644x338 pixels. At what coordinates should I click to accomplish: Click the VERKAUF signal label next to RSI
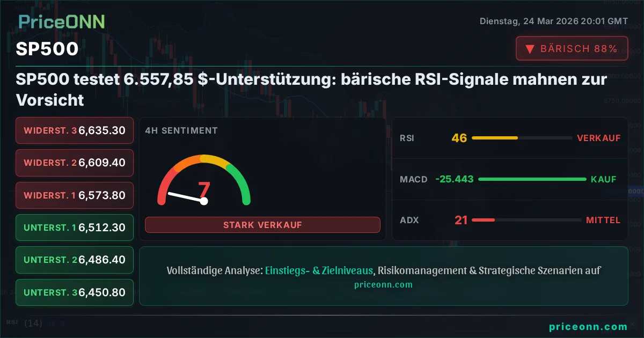point(599,138)
